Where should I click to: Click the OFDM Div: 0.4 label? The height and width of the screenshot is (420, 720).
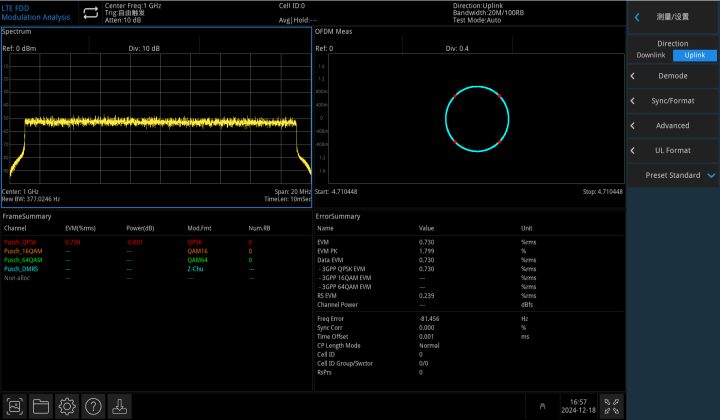point(457,48)
